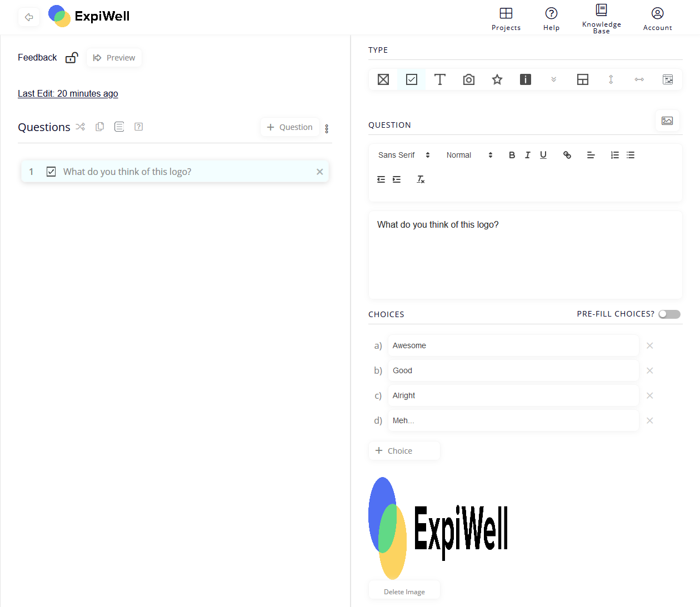Viewport: 700px width, 607px height.
Task: Add a new question
Action: pyautogui.click(x=290, y=127)
